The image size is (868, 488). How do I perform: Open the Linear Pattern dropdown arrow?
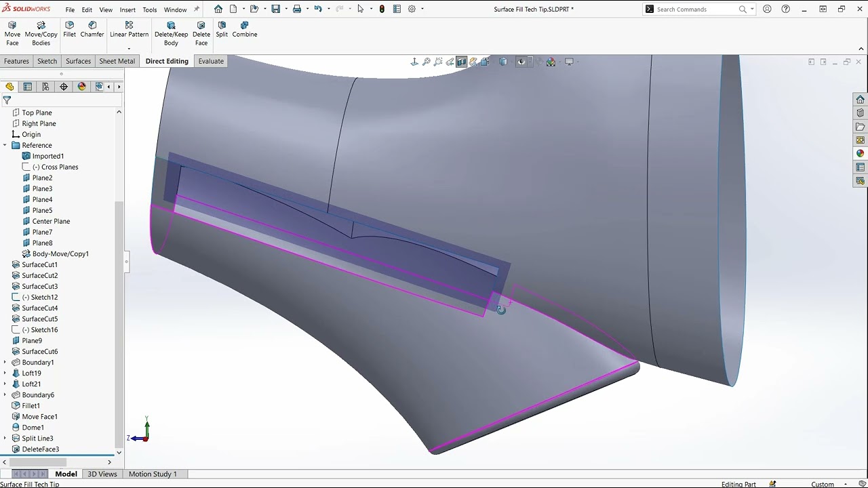point(129,49)
